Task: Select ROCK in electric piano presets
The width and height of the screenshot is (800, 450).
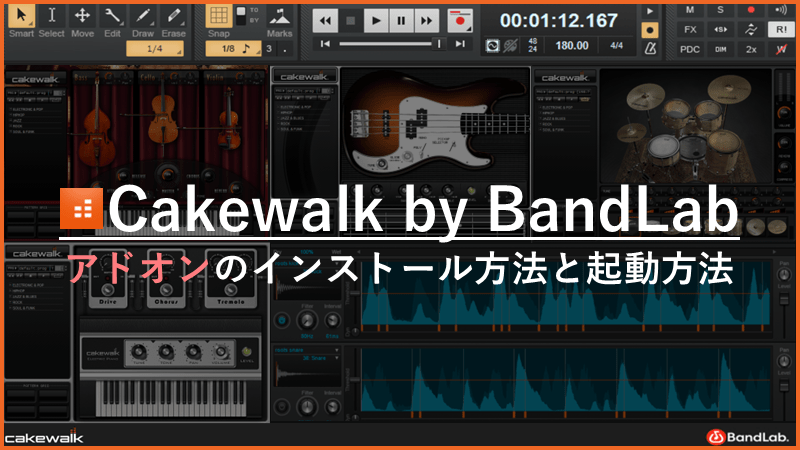Action: tap(17, 302)
